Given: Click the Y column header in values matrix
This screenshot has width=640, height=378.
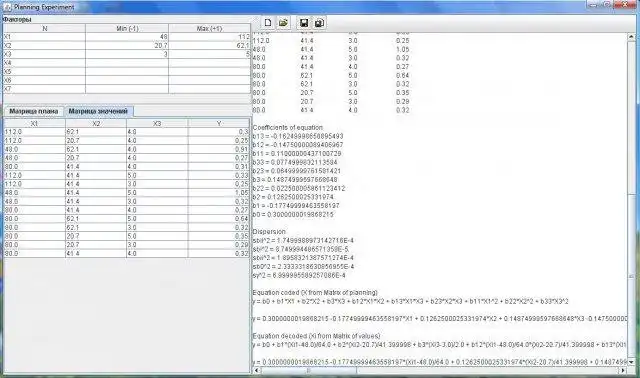Looking at the screenshot, I should coord(219,123).
